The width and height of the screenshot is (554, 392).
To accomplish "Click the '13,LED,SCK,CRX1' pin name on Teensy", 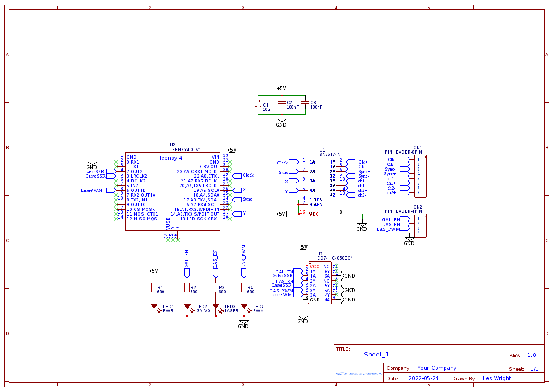I will point(200,219).
